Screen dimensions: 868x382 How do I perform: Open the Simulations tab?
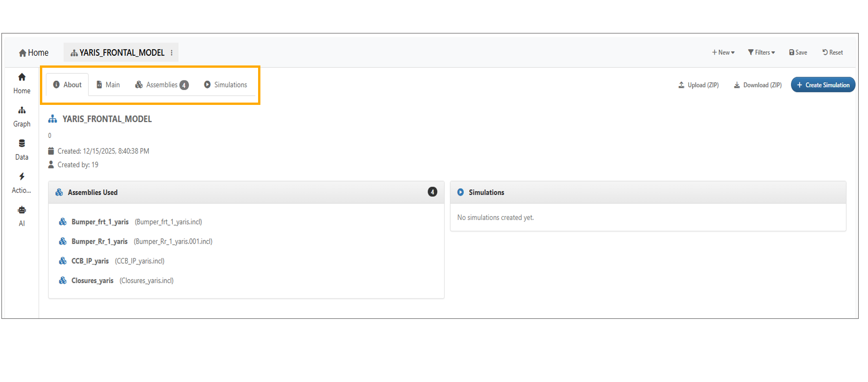click(x=226, y=85)
